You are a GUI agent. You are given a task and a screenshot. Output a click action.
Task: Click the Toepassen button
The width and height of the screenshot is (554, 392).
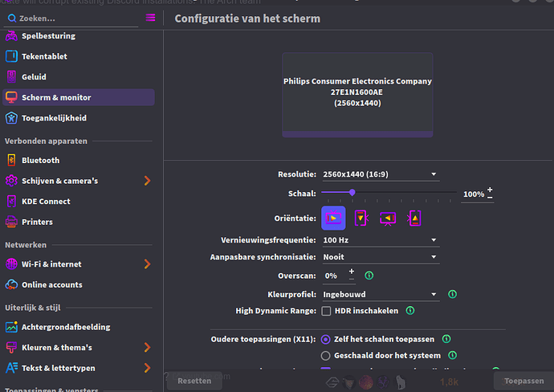click(x=523, y=381)
